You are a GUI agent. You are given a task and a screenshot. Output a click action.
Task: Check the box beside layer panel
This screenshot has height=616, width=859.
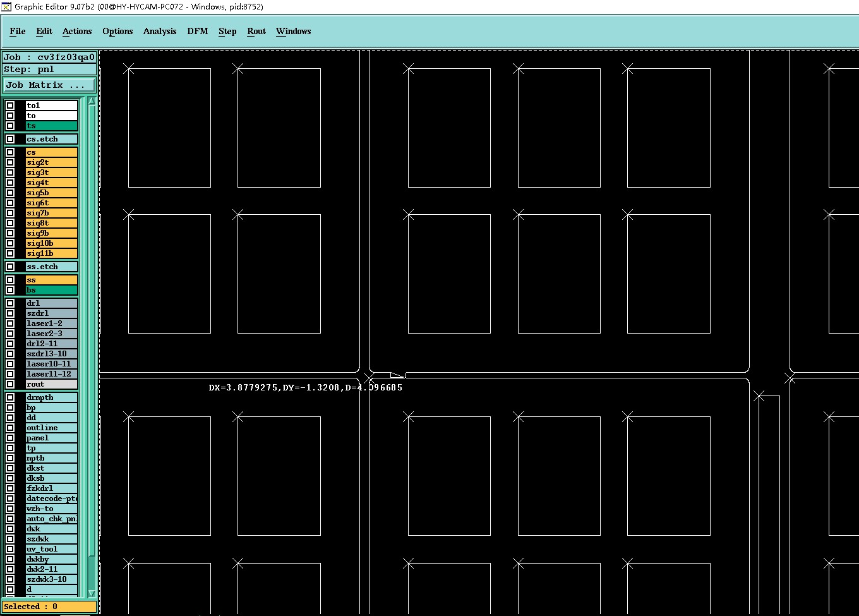click(10, 438)
